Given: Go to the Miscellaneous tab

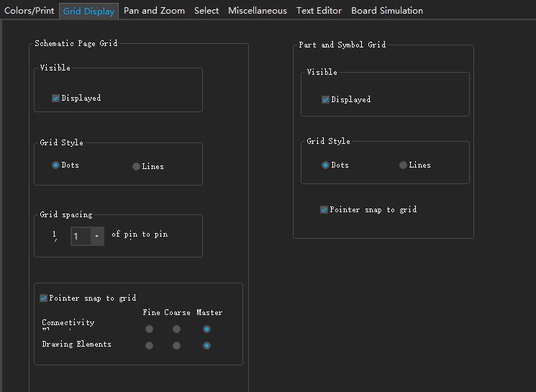Looking at the screenshot, I should [x=258, y=11].
